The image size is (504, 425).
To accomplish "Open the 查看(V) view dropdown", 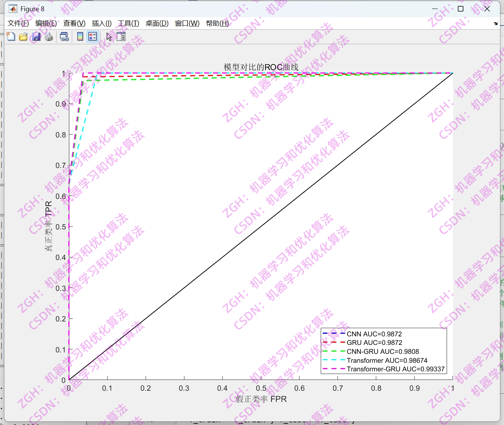I will coord(74,23).
